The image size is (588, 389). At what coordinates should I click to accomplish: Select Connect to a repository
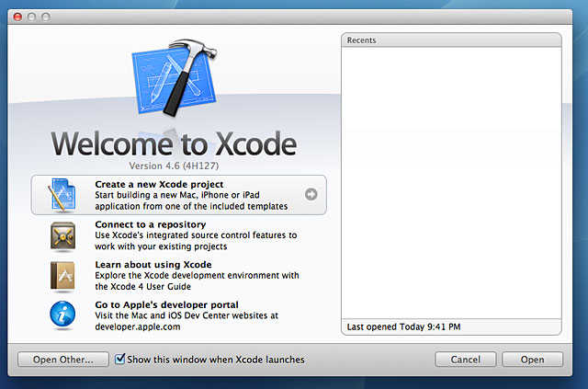coord(179,235)
